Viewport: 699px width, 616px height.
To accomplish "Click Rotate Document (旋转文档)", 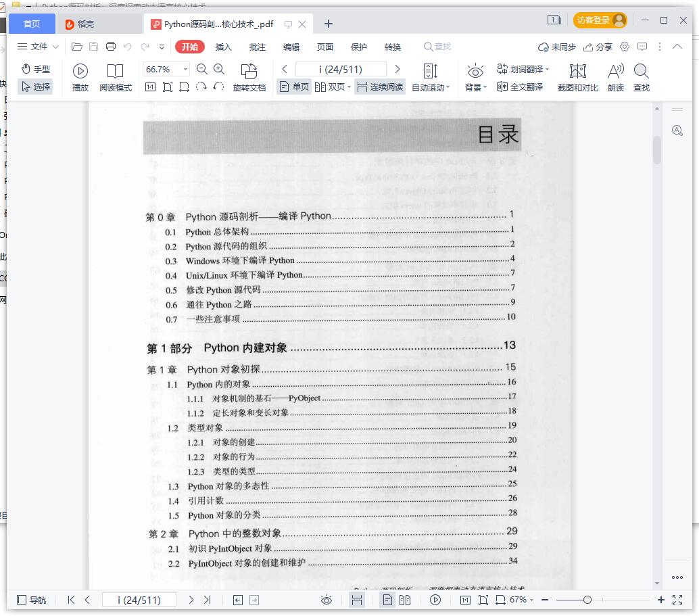I will pos(249,78).
